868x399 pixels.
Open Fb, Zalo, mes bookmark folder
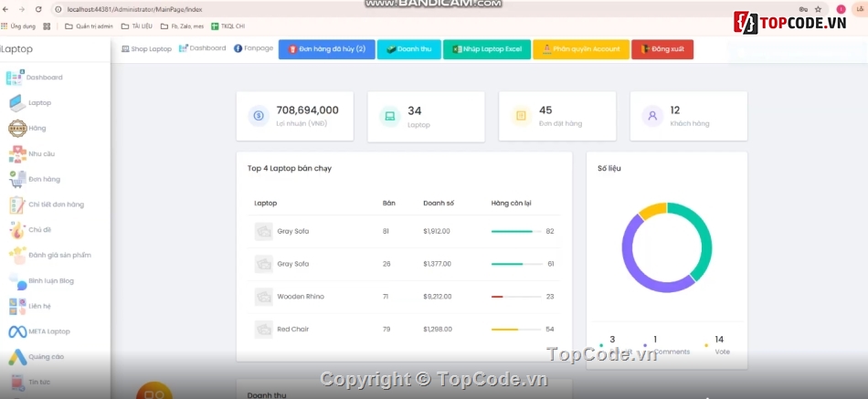coord(182,26)
